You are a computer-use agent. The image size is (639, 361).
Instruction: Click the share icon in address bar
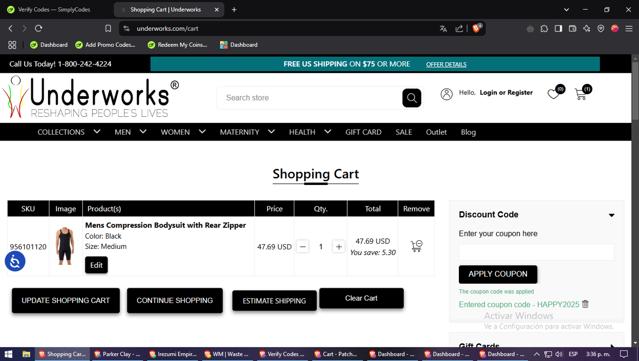tap(459, 29)
